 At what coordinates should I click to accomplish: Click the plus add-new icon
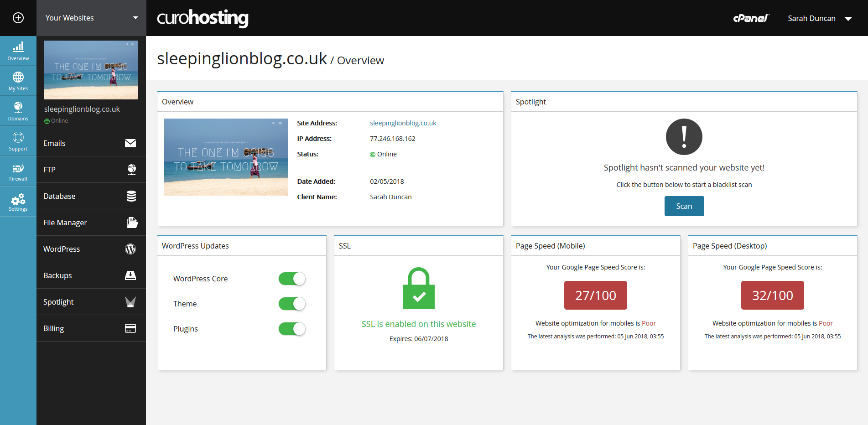[18, 18]
